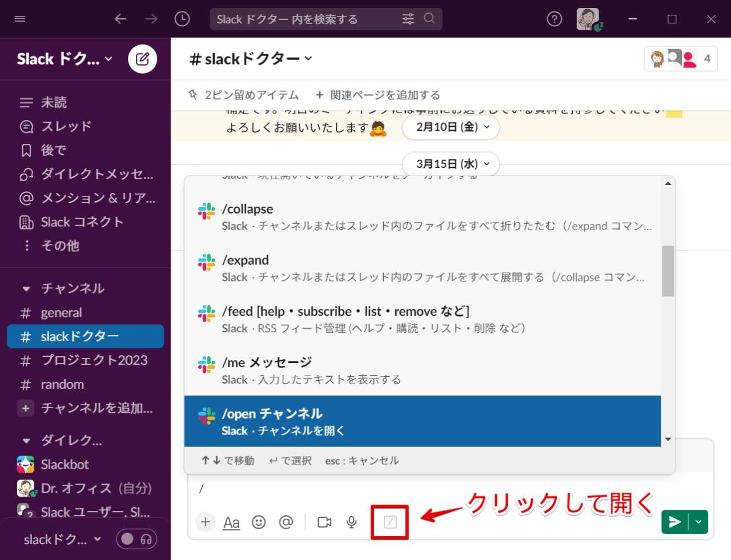Collapse the チャンネル section
Viewport: 731px width, 560px height.
click(26, 289)
